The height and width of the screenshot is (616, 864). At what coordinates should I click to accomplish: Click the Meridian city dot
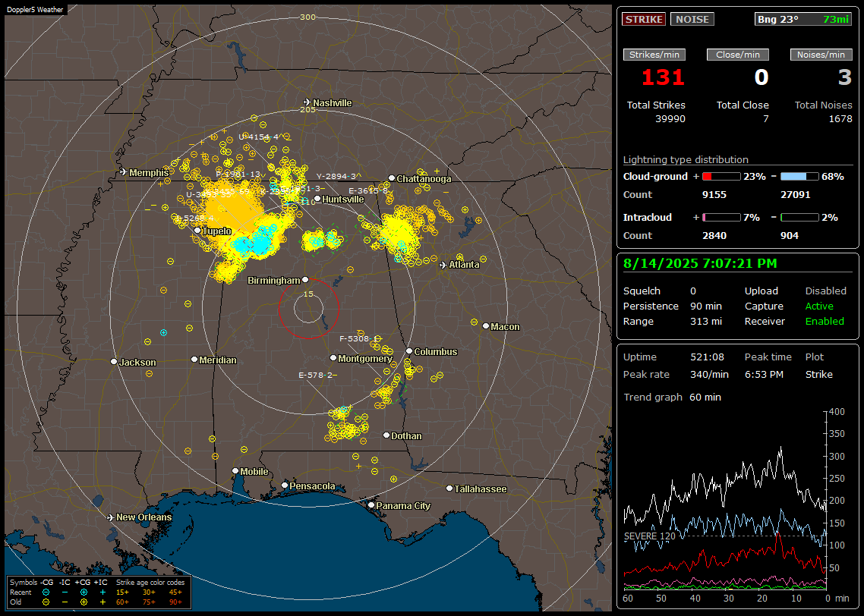(x=194, y=360)
